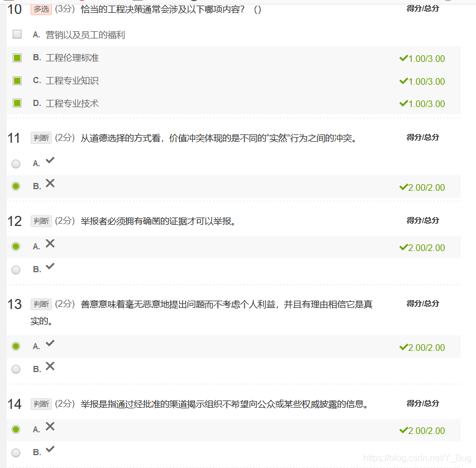Viewport: 476px width, 468px height.
Task: Click the cross icon in question 13 option B
Action: coord(50,366)
